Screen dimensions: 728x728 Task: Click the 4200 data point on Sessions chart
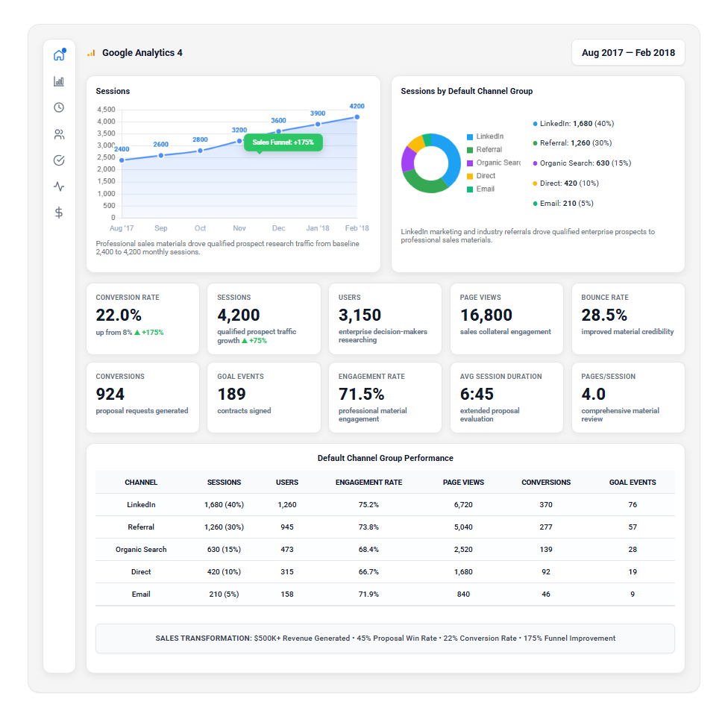point(357,116)
